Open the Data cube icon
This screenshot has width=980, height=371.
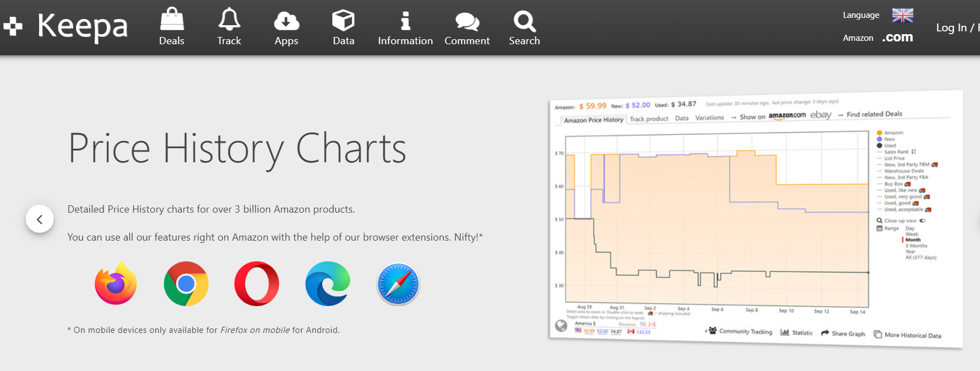click(x=343, y=20)
